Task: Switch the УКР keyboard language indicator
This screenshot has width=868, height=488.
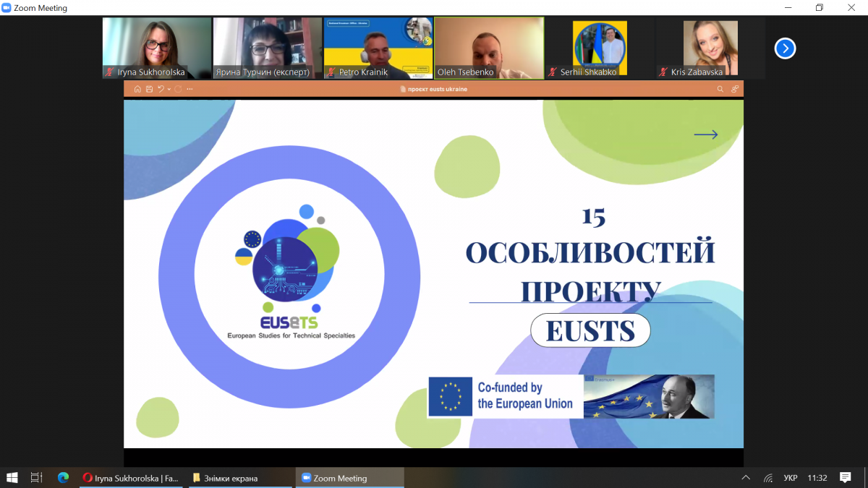Action: tap(791, 478)
